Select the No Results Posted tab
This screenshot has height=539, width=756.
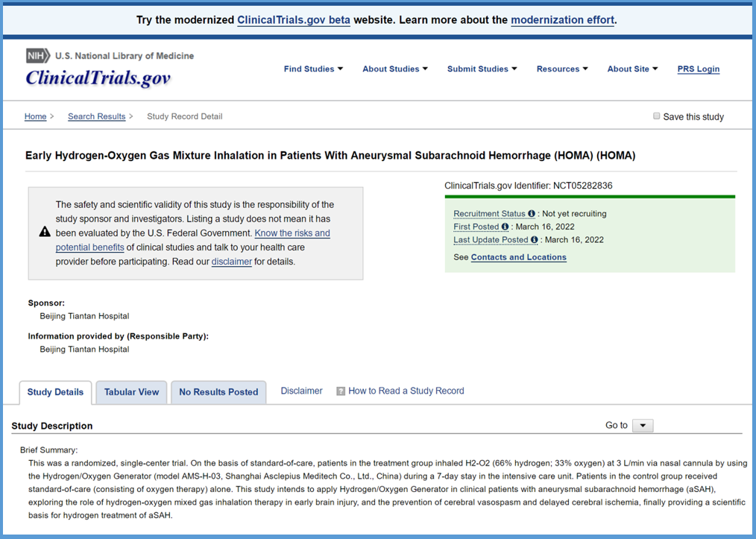click(x=218, y=392)
